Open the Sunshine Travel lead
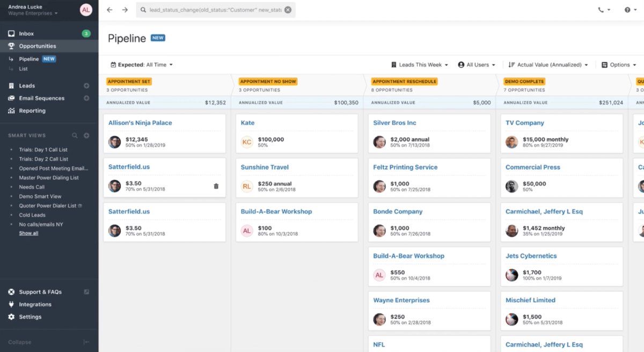 265,167
